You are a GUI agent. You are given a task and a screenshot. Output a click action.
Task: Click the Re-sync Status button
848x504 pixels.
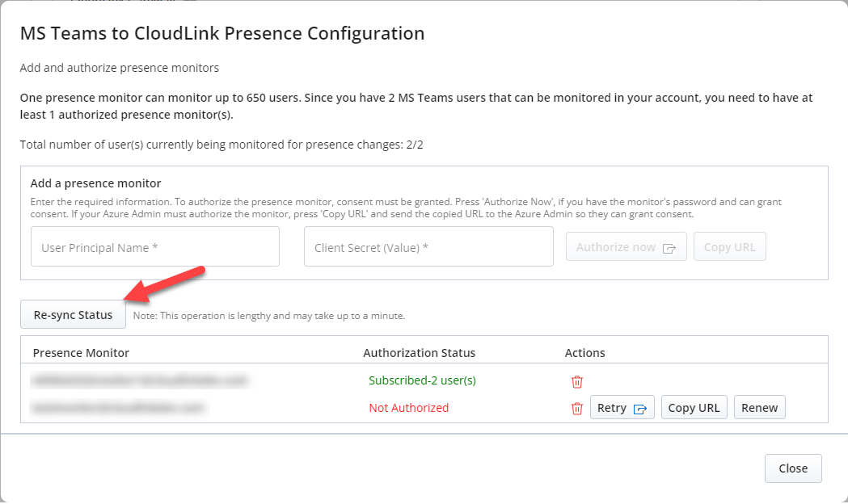click(x=73, y=314)
